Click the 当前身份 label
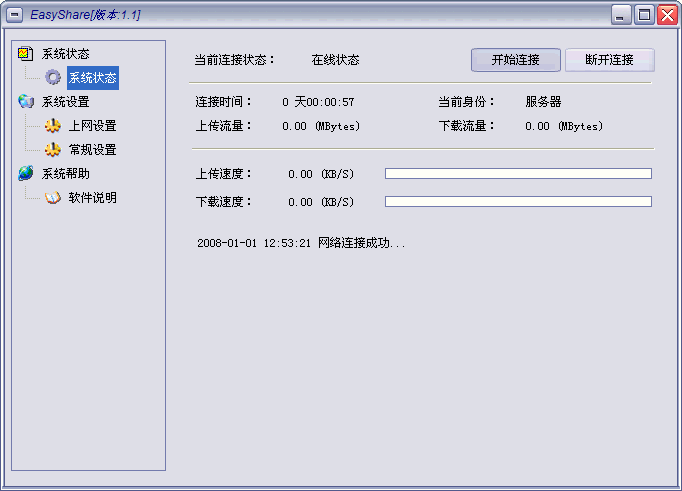The image size is (682, 491). 466,102
